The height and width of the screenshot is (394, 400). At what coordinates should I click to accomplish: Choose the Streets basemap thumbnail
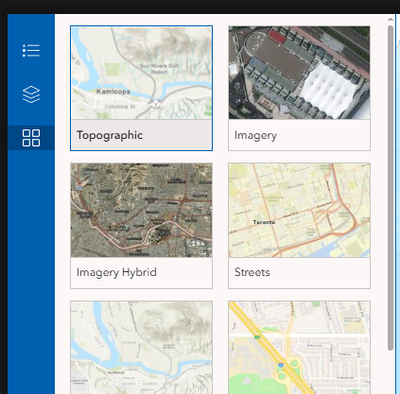pos(299,210)
